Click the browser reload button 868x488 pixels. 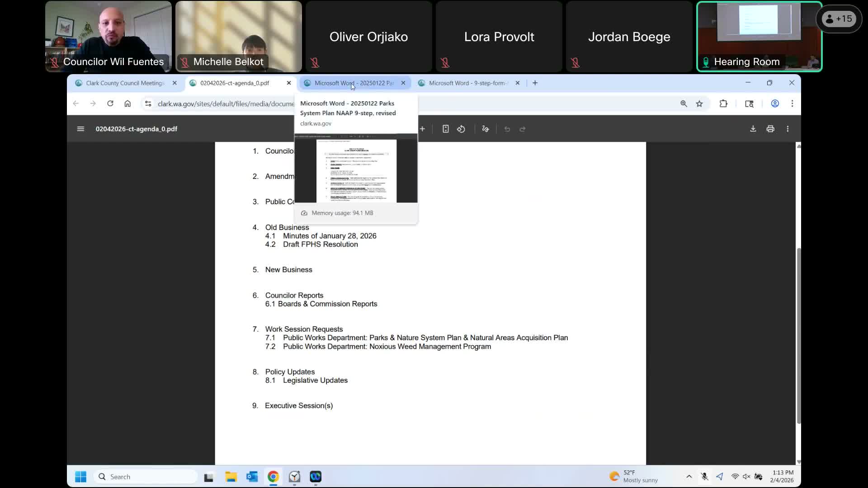(x=110, y=103)
